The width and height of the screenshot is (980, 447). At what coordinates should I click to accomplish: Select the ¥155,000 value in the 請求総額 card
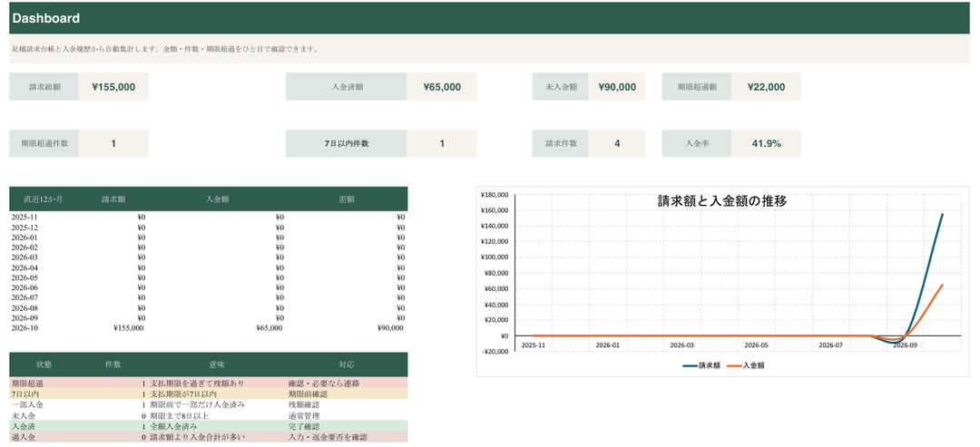click(x=113, y=87)
